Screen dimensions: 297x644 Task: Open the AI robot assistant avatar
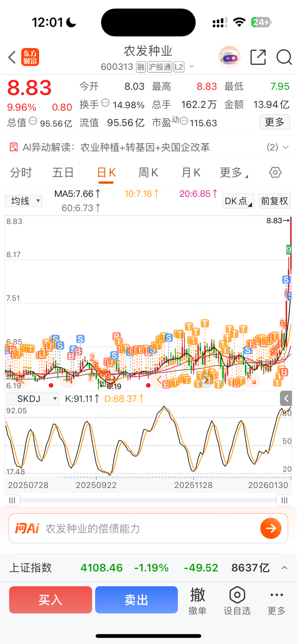pos(229,57)
